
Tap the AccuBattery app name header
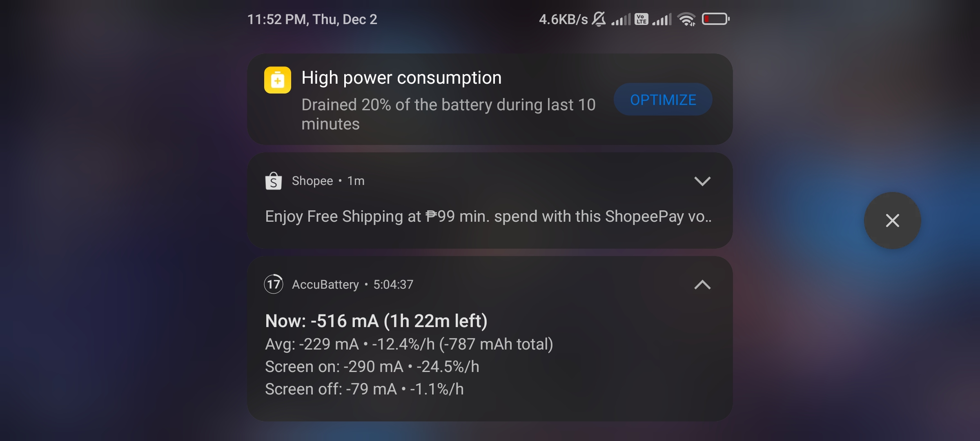[x=325, y=285]
